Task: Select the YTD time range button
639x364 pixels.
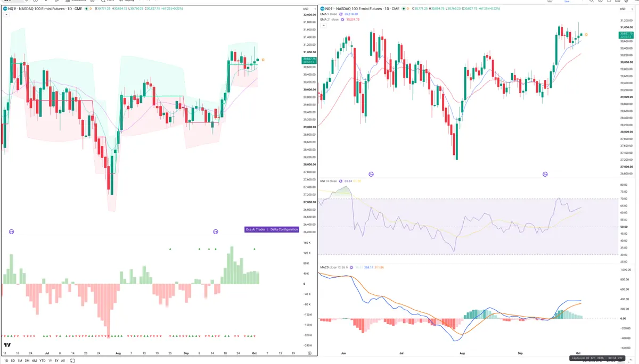Action: (x=42, y=361)
